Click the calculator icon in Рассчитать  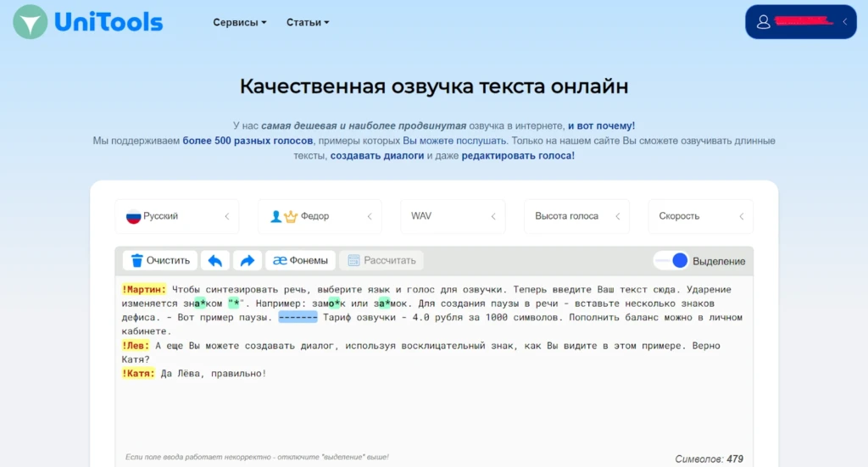(353, 260)
